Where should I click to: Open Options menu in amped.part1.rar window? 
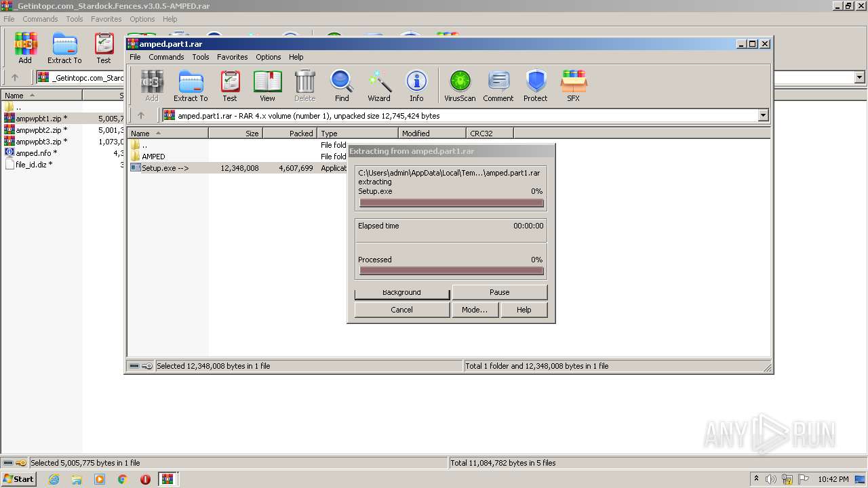point(268,57)
